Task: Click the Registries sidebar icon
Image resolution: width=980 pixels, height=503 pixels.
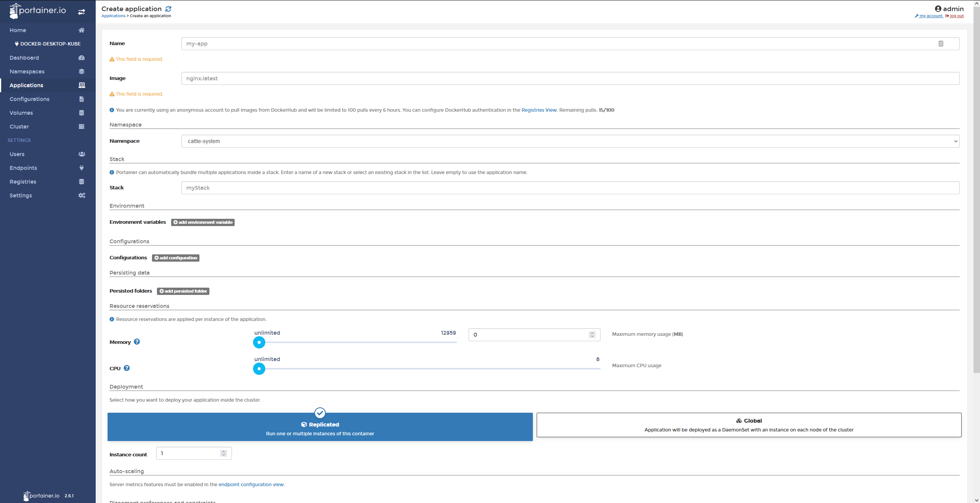Action: point(81,181)
